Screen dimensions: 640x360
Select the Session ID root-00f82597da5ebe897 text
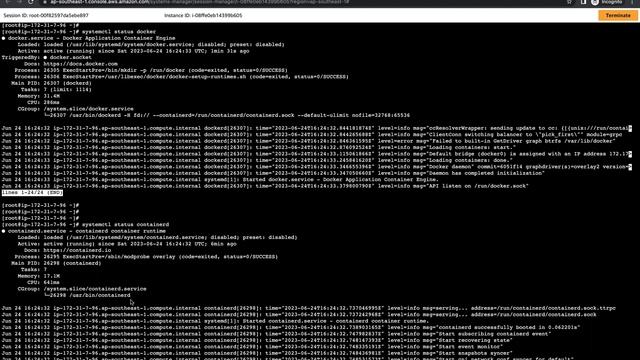click(x=46, y=16)
